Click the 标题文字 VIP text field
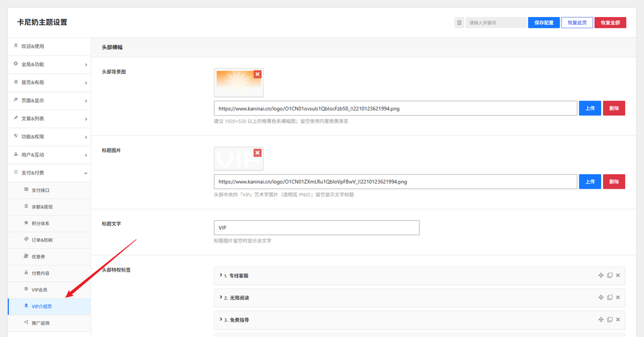644x337 pixels. coord(317,228)
